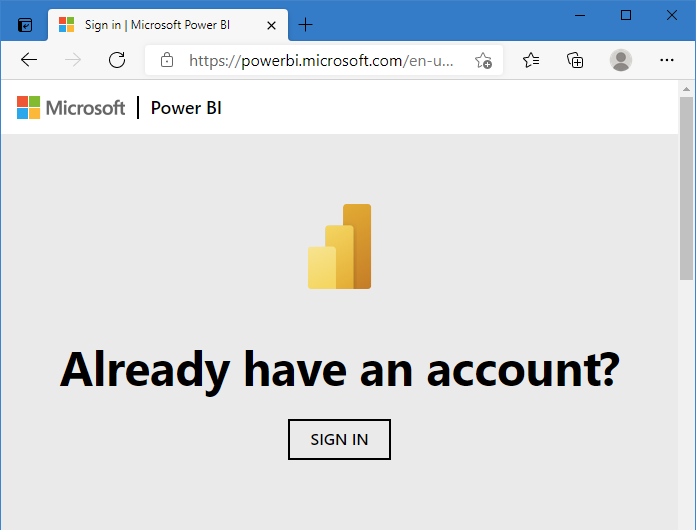Maximize the browser window
Screen dimensions: 696x530
click(626, 16)
